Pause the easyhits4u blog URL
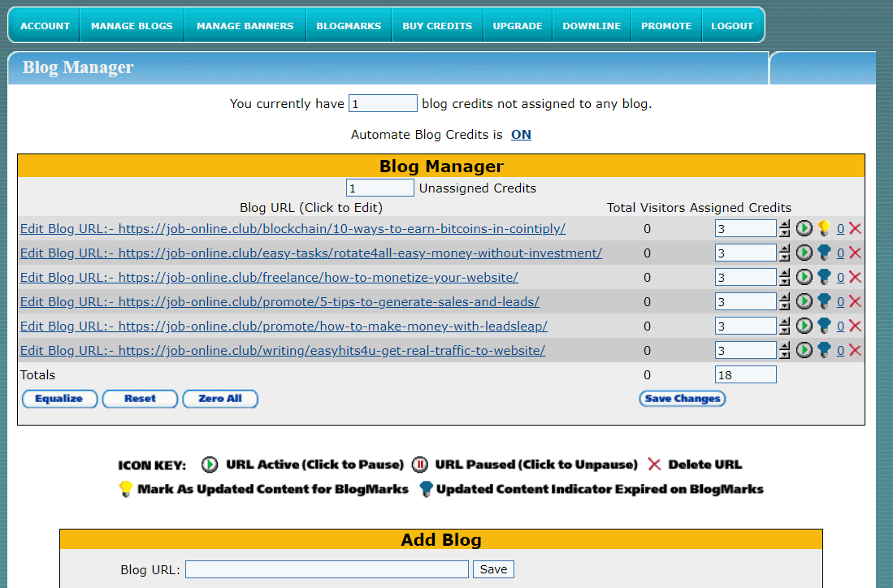Image resolution: width=893 pixels, height=588 pixels. tap(804, 350)
